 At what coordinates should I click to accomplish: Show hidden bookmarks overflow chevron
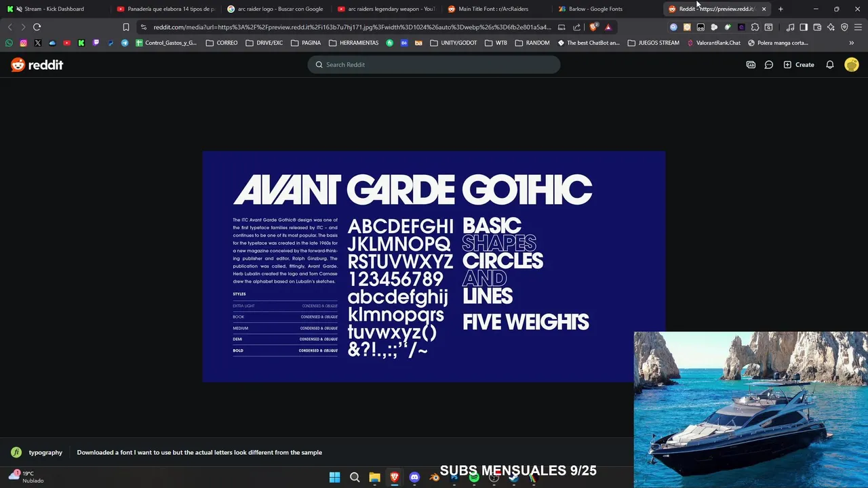(852, 43)
